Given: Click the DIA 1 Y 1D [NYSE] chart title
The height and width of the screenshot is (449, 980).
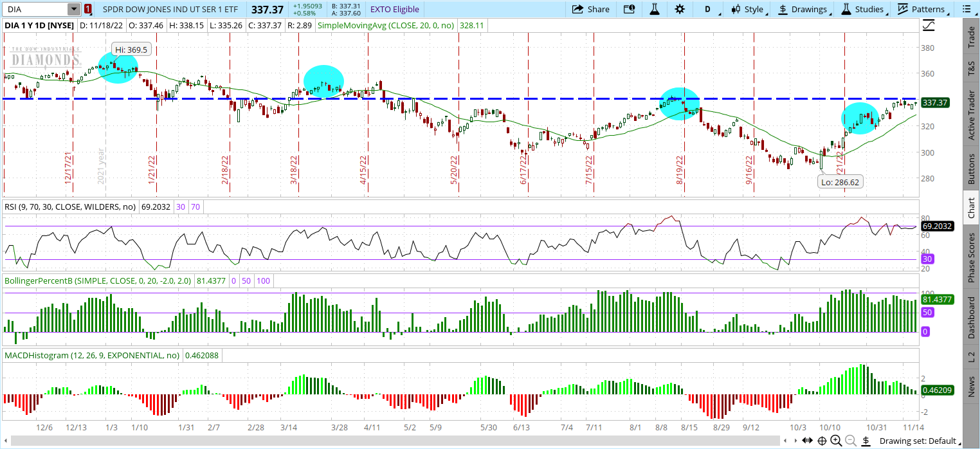Looking at the screenshot, I should [41, 26].
